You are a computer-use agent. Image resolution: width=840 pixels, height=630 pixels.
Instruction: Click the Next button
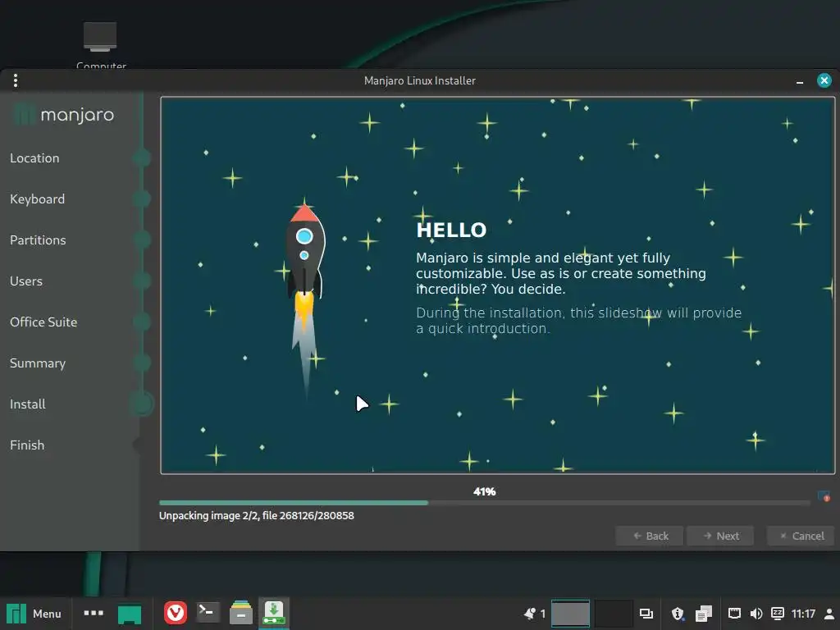[x=720, y=536]
